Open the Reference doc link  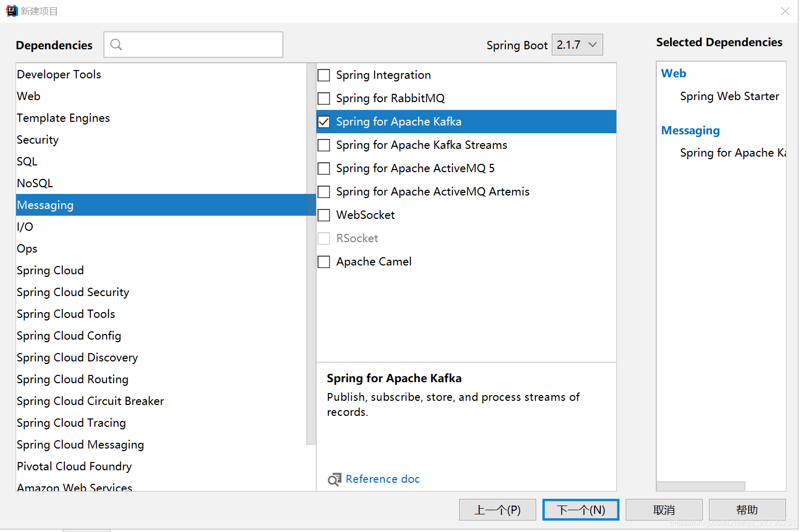pos(382,479)
